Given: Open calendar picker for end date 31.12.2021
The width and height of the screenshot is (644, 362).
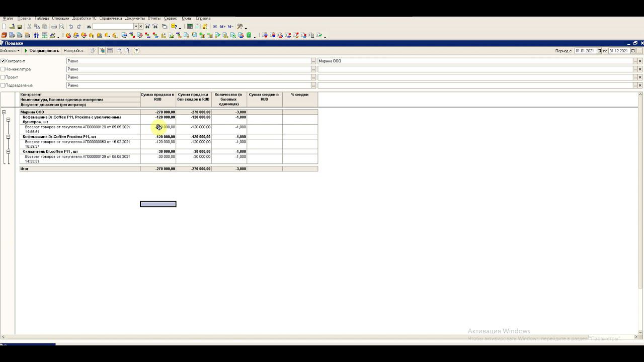Looking at the screenshot, I should click(x=633, y=51).
